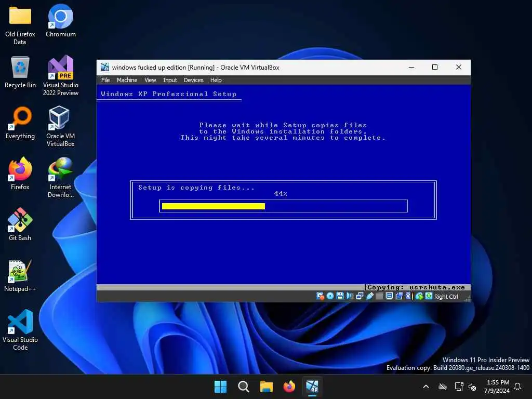
Task: Click the green arrow keyboard capture icon
Action: pyautogui.click(x=429, y=296)
